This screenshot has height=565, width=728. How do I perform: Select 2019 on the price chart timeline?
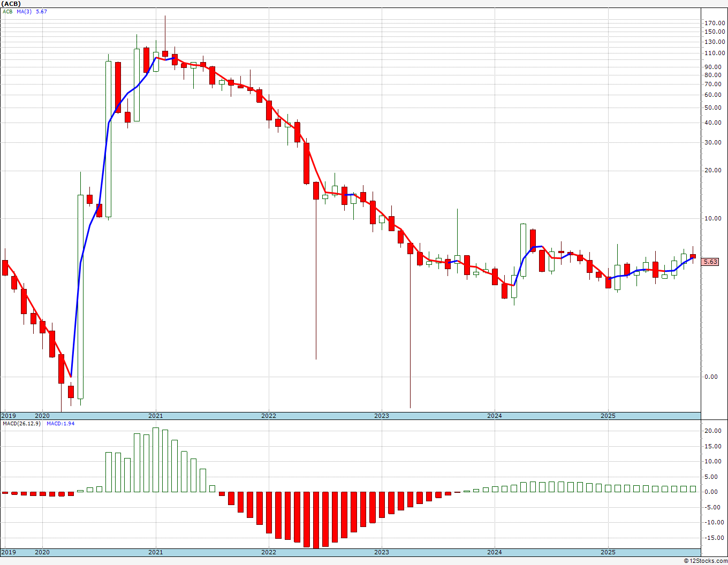(8, 416)
